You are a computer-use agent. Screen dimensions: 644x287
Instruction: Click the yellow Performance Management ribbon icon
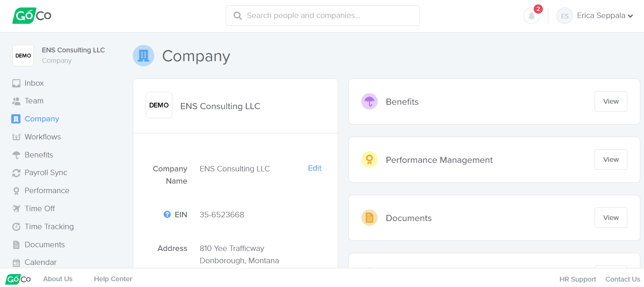pyautogui.click(x=369, y=159)
